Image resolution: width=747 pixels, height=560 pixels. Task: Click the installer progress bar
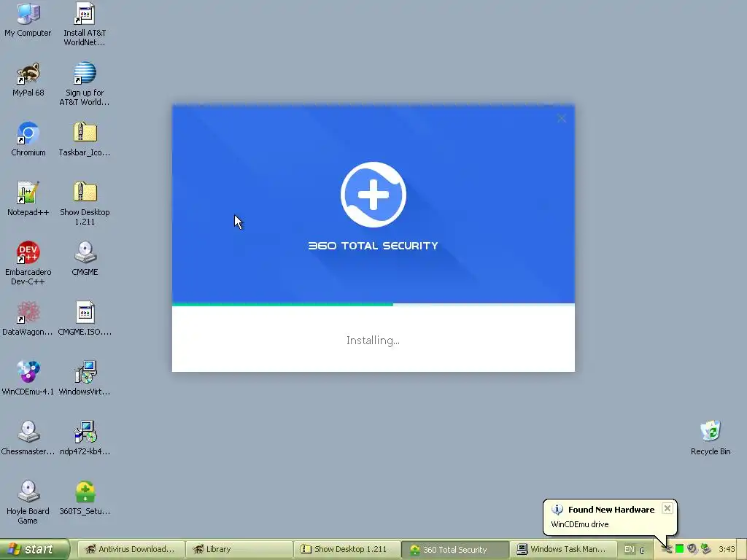(373, 304)
